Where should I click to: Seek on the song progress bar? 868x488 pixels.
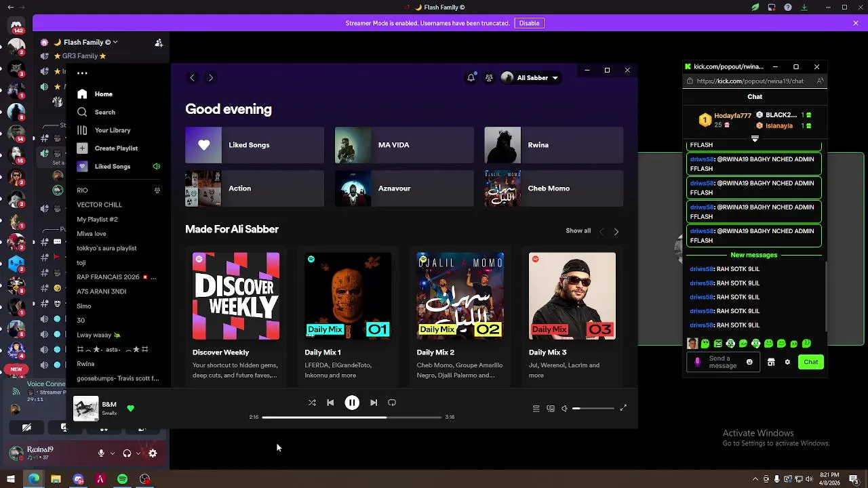352,418
